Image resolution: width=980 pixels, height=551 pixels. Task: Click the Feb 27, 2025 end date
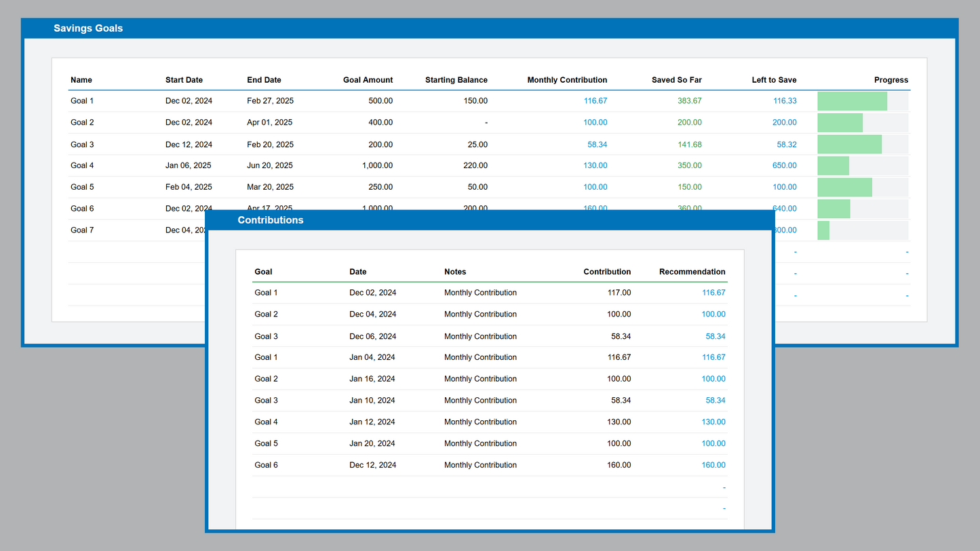pos(270,101)
